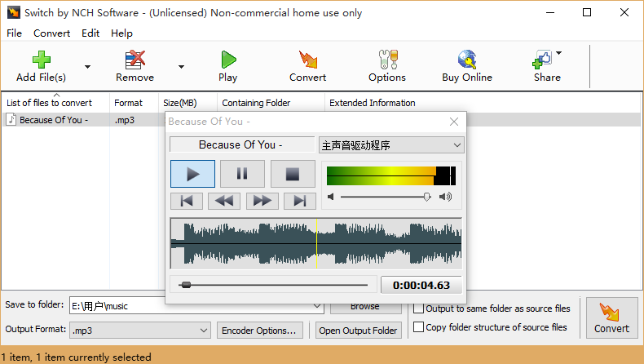Pause playback in the player dialog

[242, 174]
